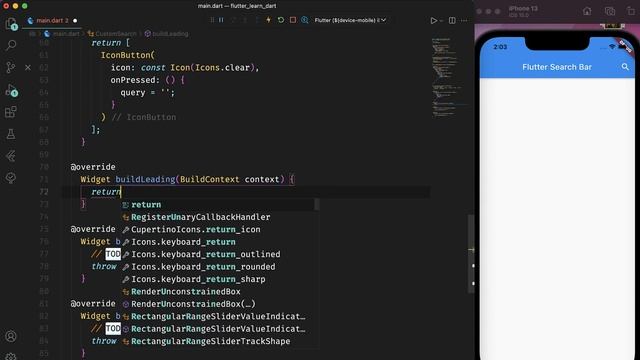Click 'Flutter Search Bar' title in simulator
This screenshot has width=640, height=360.
coord(557,67)
